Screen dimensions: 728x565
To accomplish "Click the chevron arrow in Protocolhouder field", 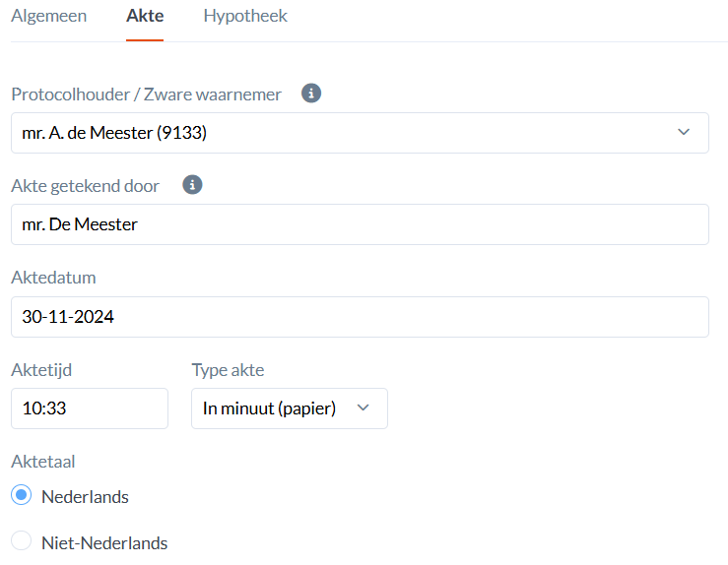I will (x=685, y=133).
